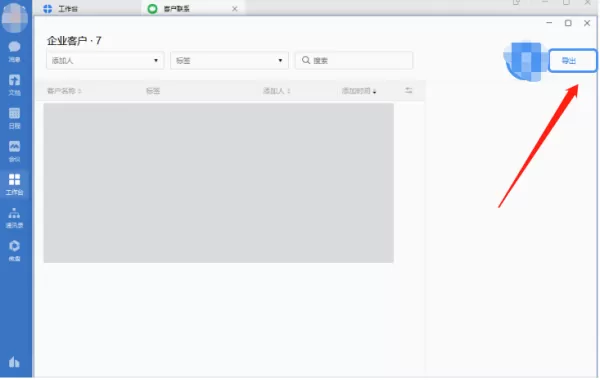
Task: Open 消息 (Messages) in the sidebar
Action: click(x=14, y=52)
